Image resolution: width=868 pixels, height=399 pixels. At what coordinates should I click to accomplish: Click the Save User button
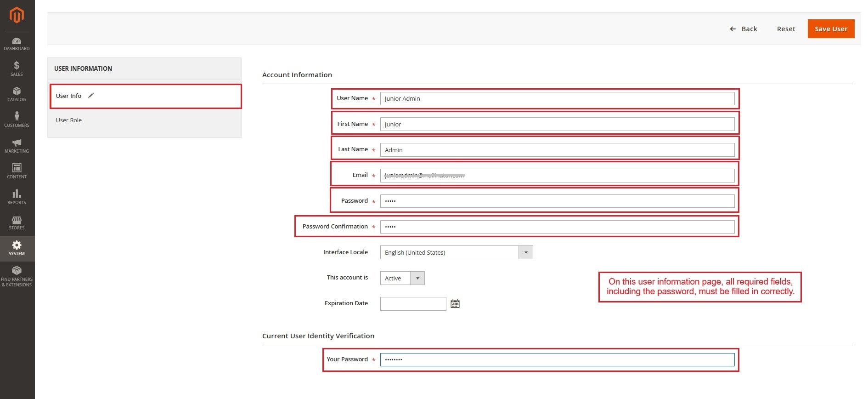coord(830,29)
